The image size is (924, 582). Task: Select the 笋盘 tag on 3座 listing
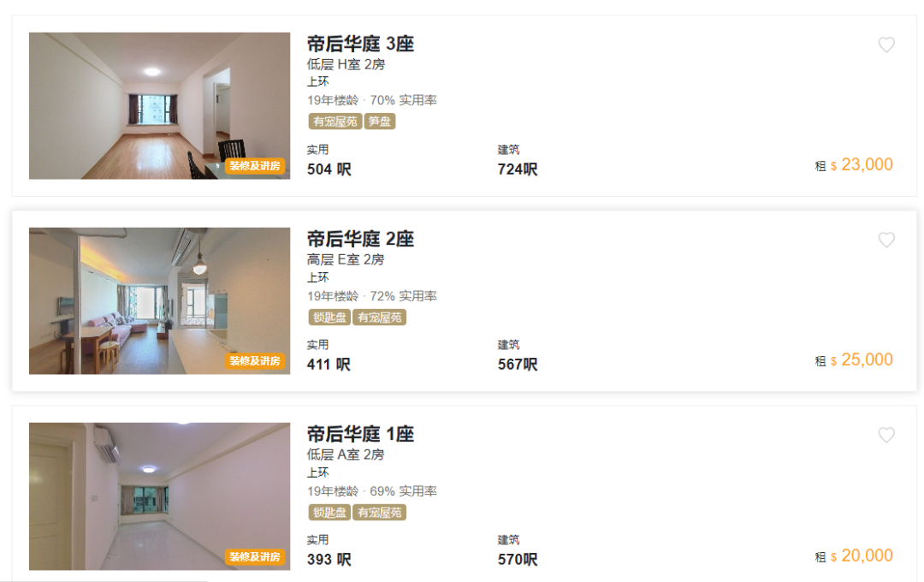[x=380, y=122]
